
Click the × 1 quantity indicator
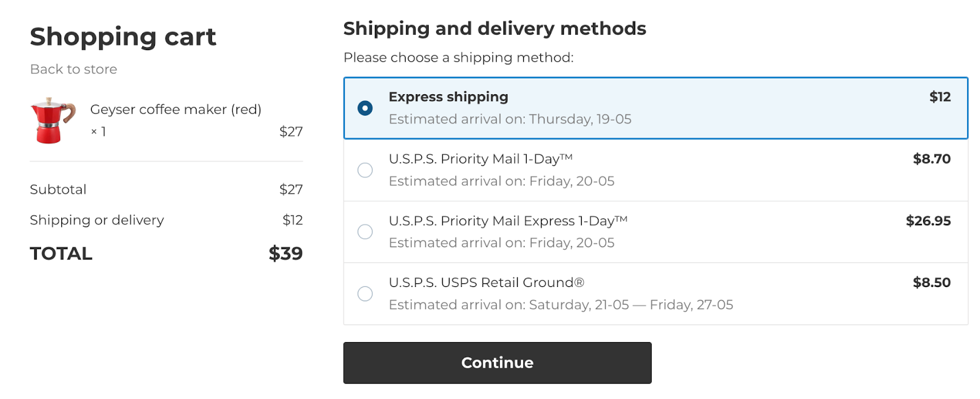[x=100, y=130]
